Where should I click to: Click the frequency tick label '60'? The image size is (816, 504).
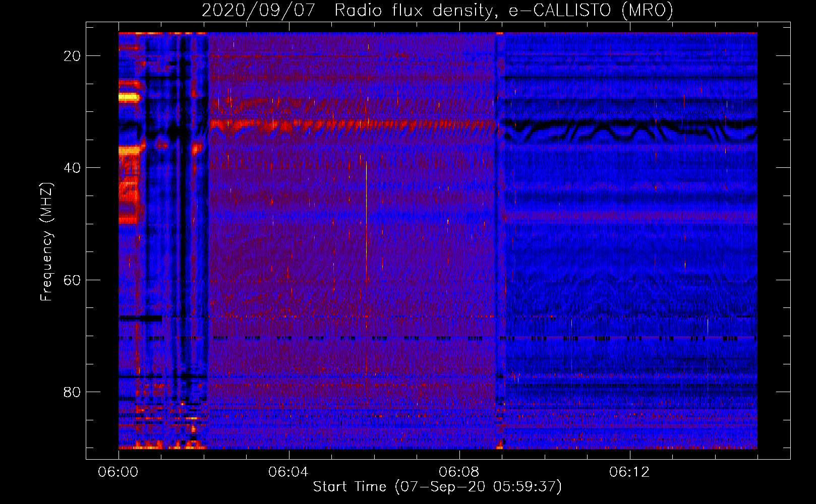pyautogui.click(x=73, y=280)
